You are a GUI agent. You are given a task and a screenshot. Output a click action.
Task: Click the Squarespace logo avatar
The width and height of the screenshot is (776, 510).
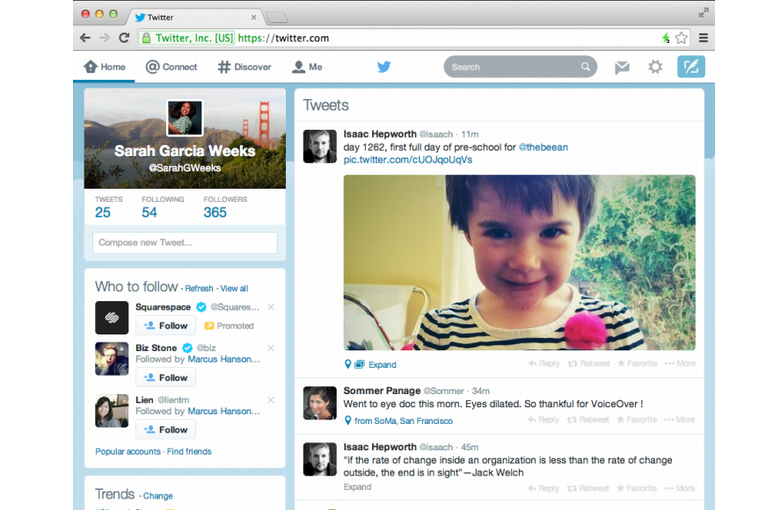point(112,318)
